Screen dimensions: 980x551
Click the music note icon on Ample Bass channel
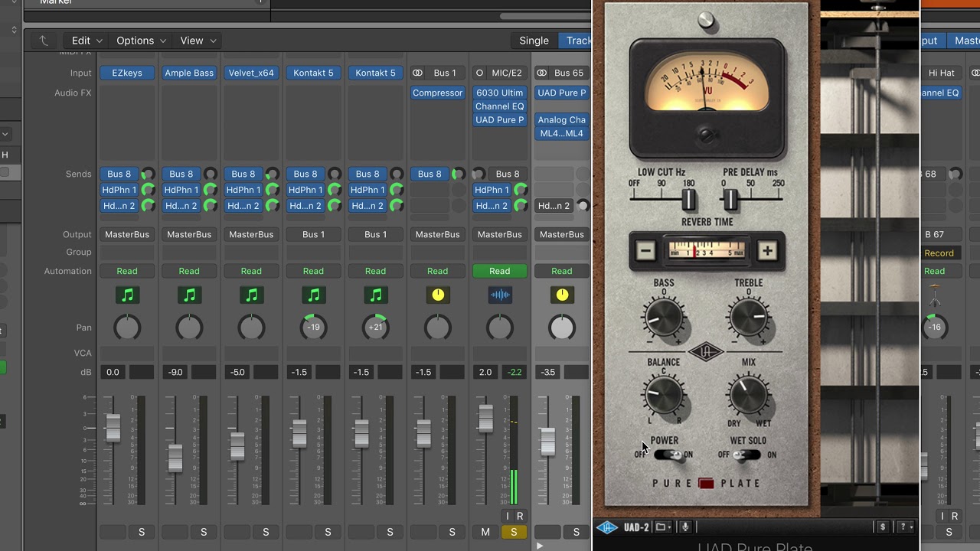click(x=189, y=295)
